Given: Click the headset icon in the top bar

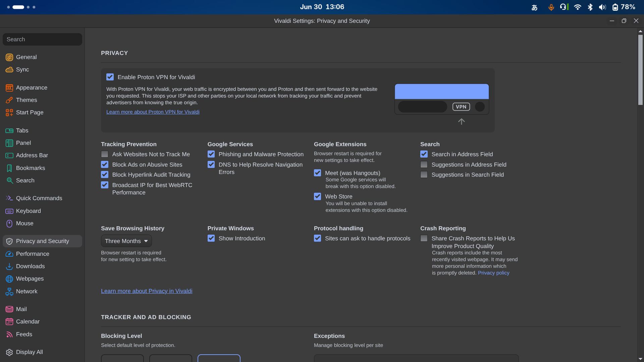Looking at the screenshot, I should pyautogui.click(x=564, y=7).
